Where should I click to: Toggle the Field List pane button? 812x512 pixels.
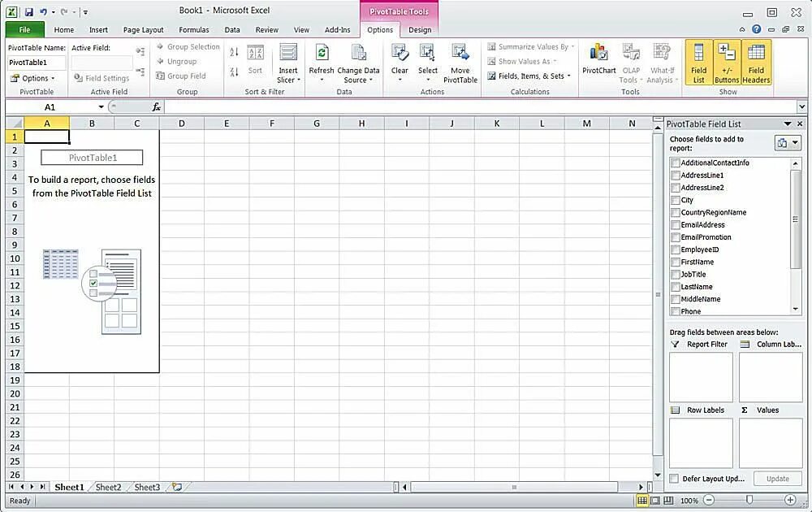click(698, 63)
